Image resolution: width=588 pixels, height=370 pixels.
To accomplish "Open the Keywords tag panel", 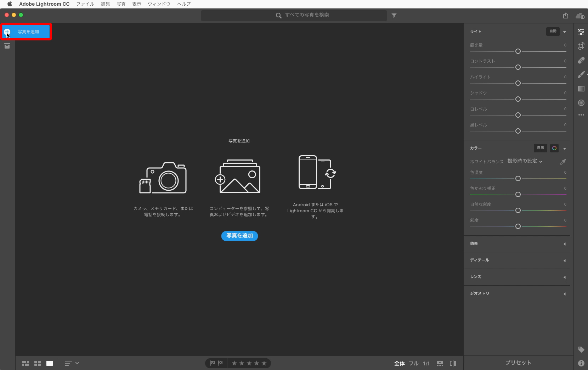I will tap(581, 350).
